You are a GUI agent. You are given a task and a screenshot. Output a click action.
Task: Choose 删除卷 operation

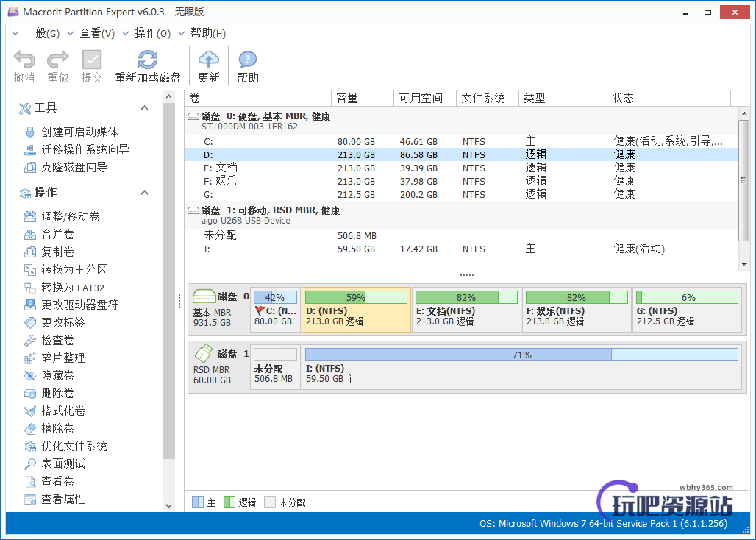(x=49, y=394)
